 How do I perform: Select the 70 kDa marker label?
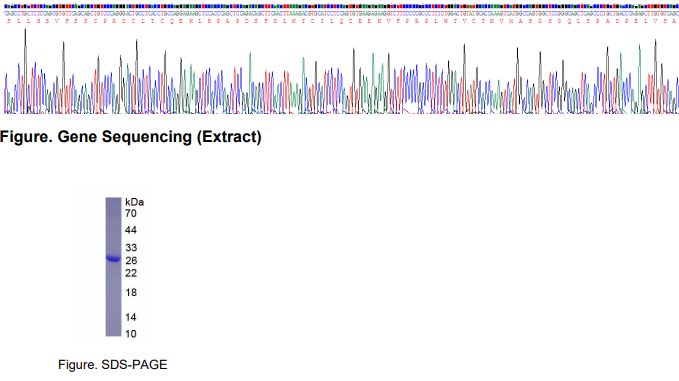[131, 213]
